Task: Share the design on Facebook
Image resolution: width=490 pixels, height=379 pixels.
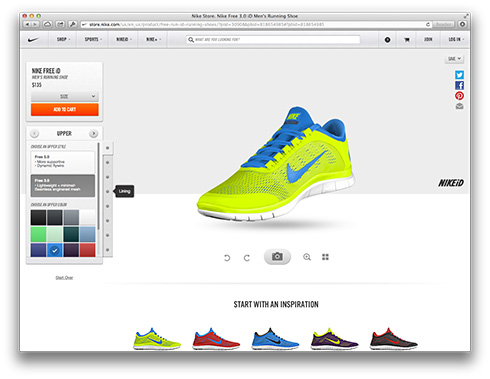Action: 459,85
